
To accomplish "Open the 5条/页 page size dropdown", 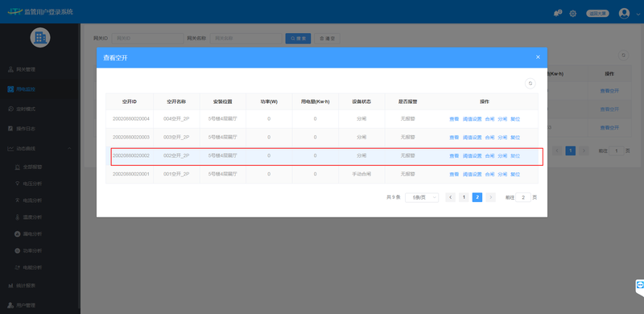I will (422, 198).
